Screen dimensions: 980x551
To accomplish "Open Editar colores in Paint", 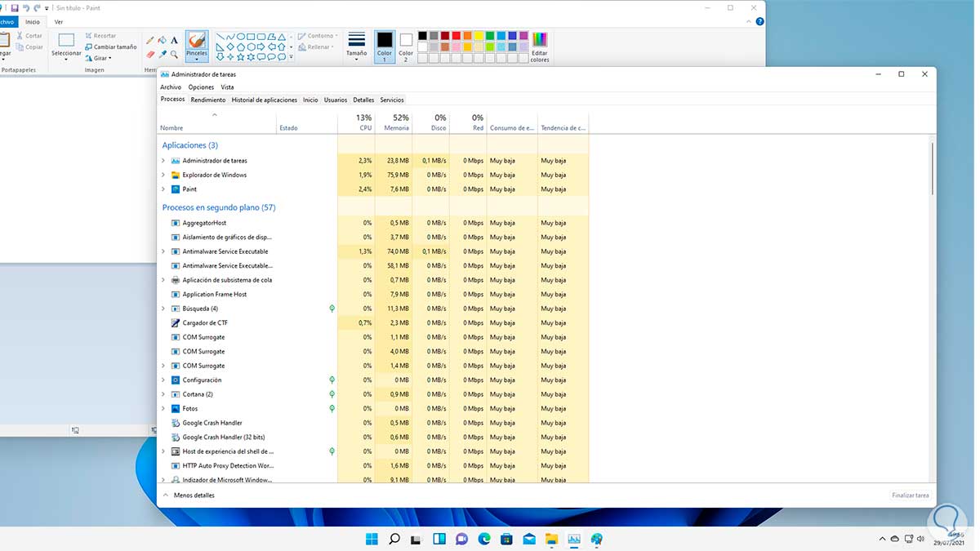I will [x=540, y=47].
